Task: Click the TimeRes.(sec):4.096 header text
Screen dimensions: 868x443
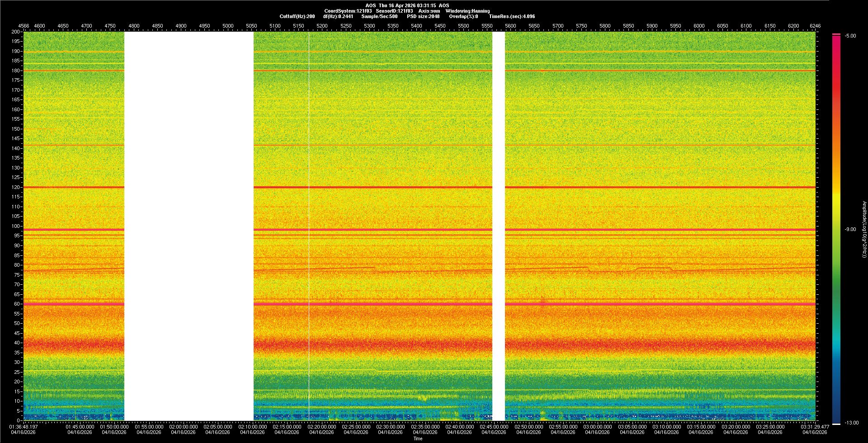Action: click(x=512, y=16)
